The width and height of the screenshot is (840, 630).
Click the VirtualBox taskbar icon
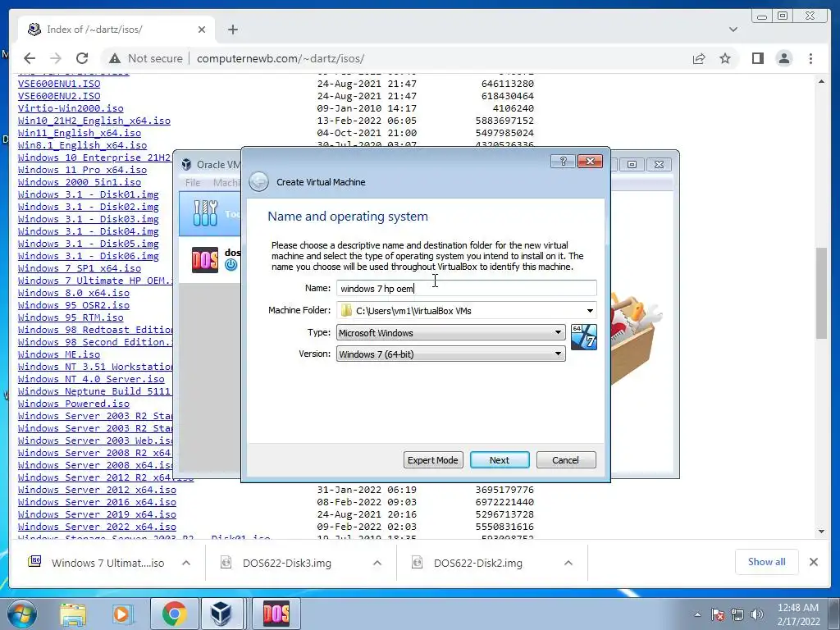tap(221, 614)
